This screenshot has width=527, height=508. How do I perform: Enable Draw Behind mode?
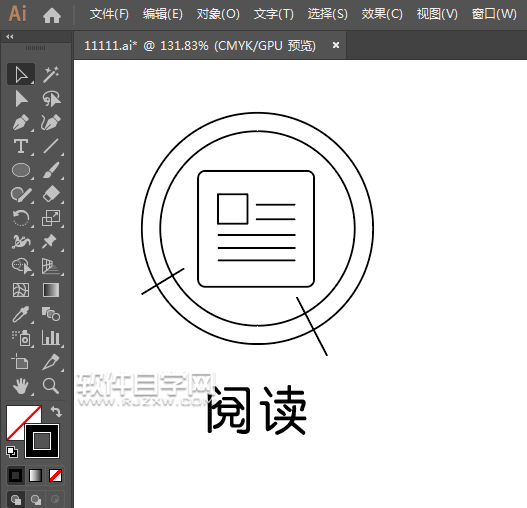point(36,499)
